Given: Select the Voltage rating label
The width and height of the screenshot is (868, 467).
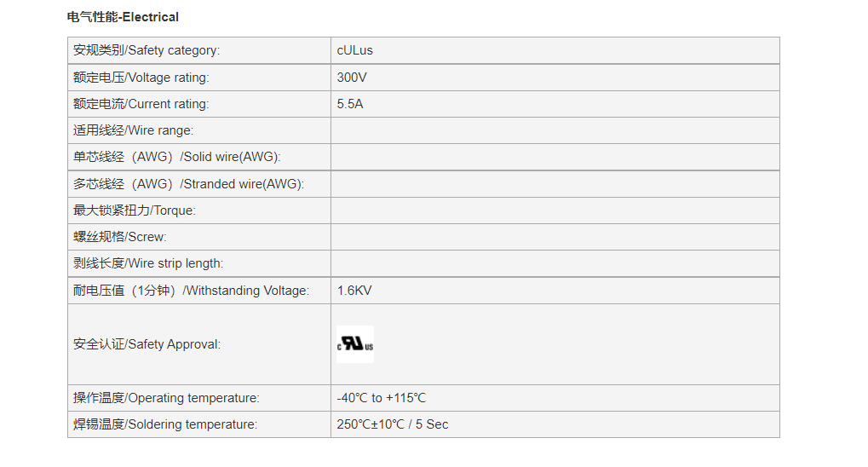Looking at the screenshot, I should point(141,78).
